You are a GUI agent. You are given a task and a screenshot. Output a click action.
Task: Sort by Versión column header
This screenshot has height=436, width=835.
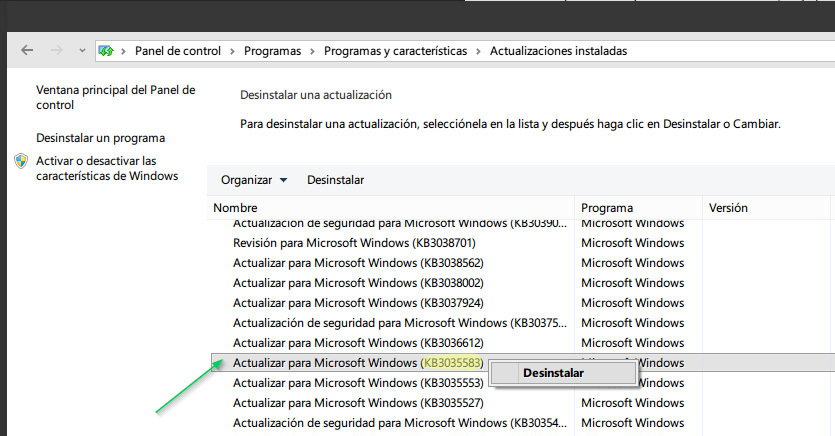[x=766, y=208]
